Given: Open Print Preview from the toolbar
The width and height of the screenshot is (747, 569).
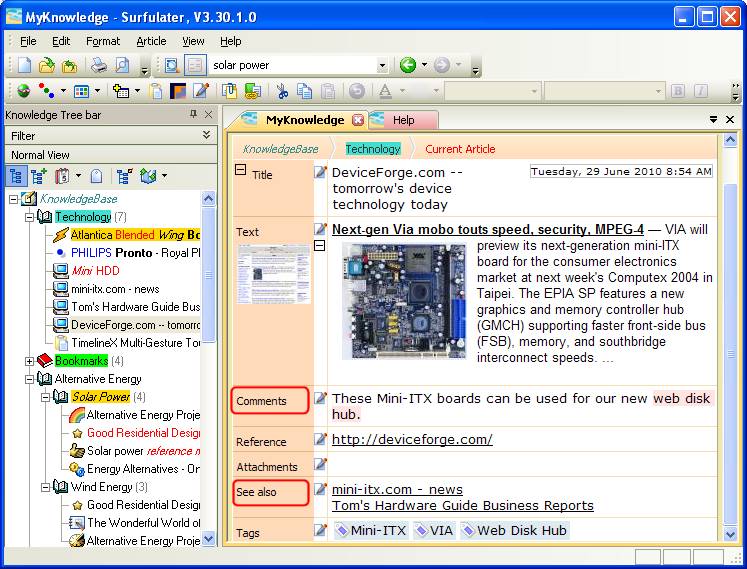Looking at the screenshot, I should (122, 65).
